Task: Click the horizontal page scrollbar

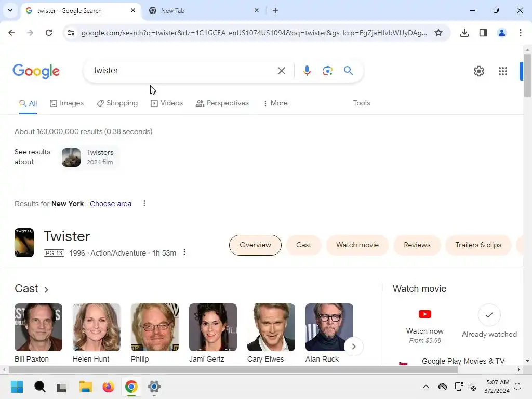Action: coord(233,369)
